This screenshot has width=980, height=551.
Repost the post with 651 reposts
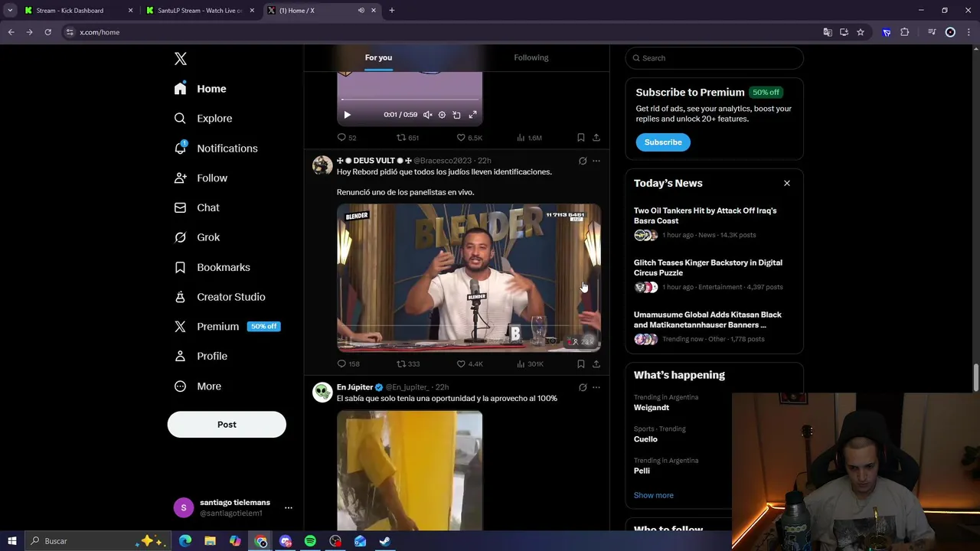coord(407,138)
